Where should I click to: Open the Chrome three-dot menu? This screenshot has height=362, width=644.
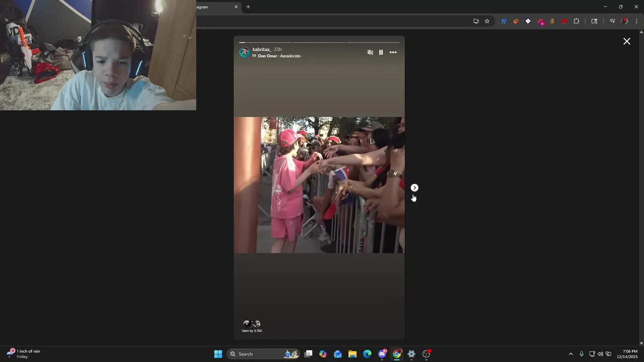[x=637, y=21]
